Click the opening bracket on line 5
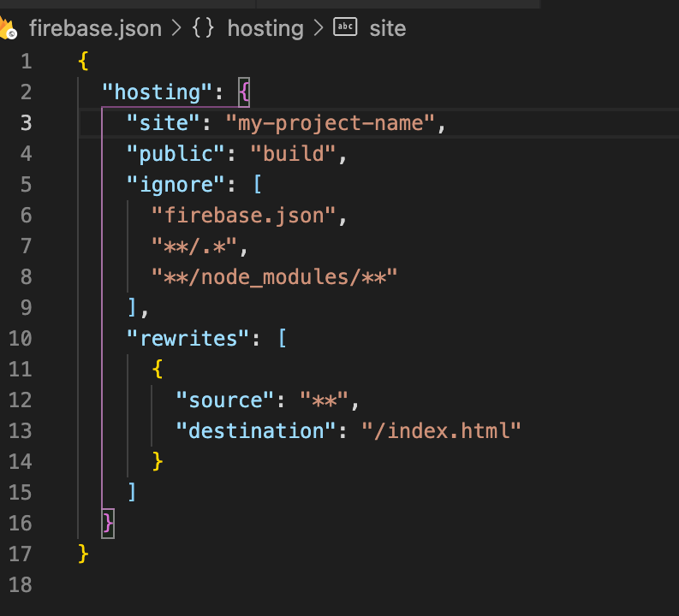 (x=257, y=185)
